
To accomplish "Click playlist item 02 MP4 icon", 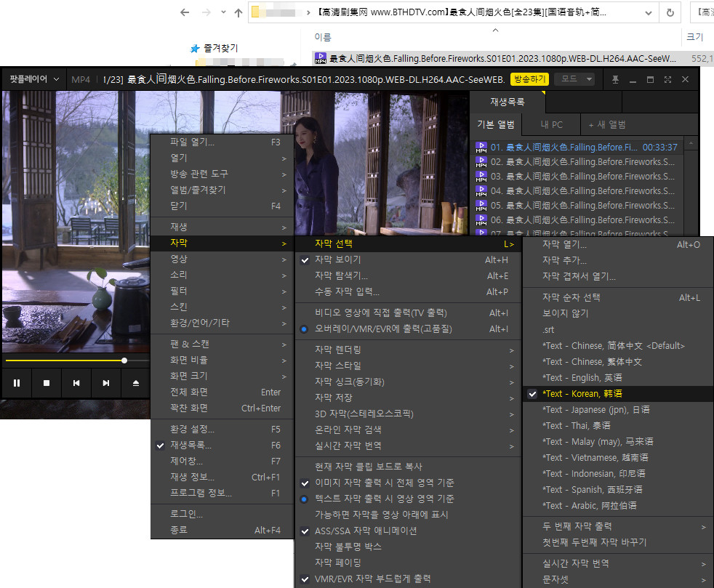I will point(481,162).
